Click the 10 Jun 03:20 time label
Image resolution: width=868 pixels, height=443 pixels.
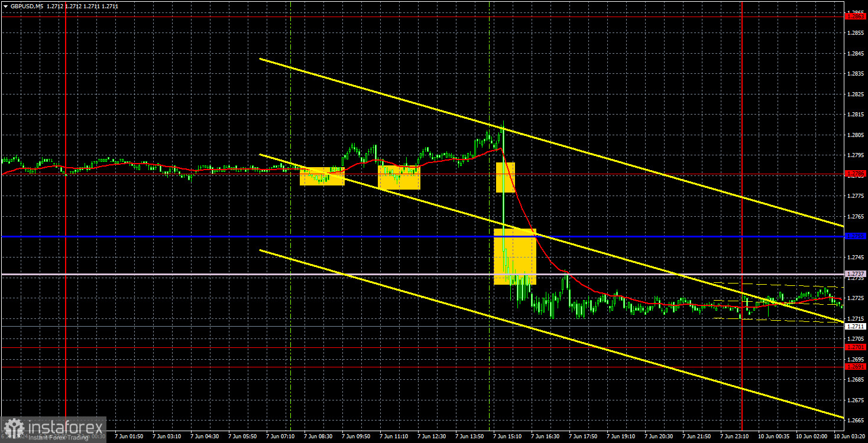click(849, 437)
